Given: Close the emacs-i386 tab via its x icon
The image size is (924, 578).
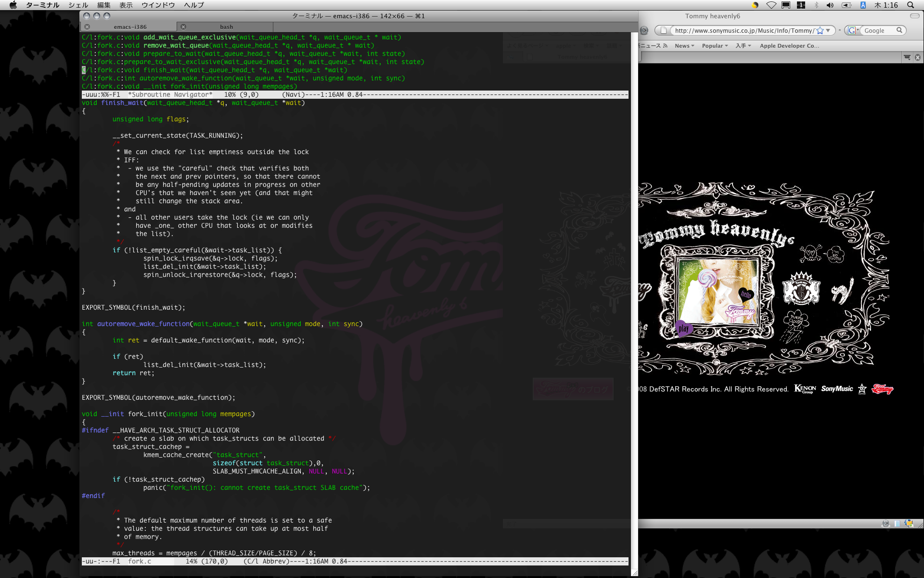Looking at the screenshot, I should pyautogui.click(x=87, y=27).
